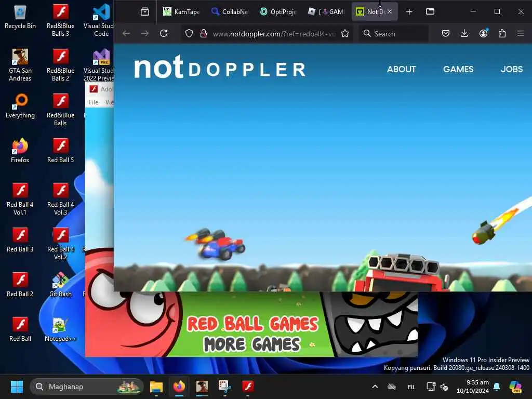Screen dimensions: 532x399
Task: Change FIL input language indicator
Action: [x=411, y=387]
